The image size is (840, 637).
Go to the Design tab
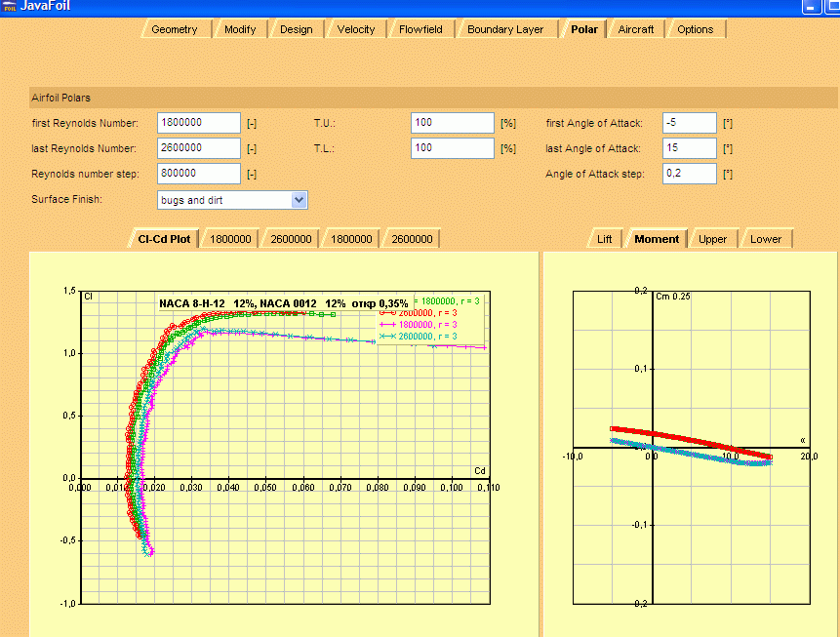coord(297,29)
